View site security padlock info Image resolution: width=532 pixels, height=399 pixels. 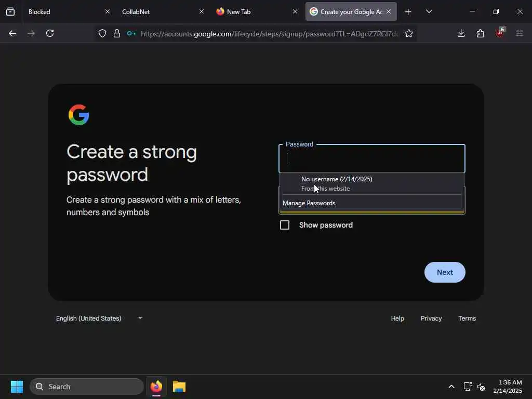(117, 33)
